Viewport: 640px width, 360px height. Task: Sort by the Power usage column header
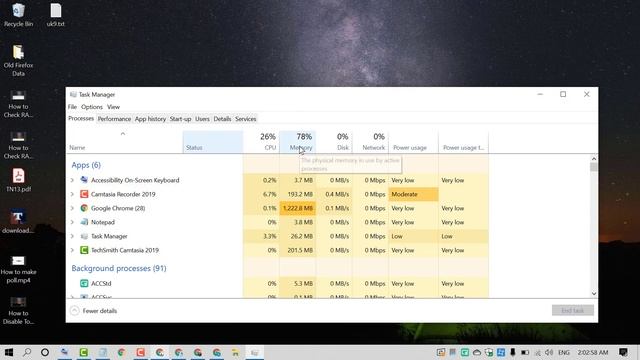[x=413, y=142]
